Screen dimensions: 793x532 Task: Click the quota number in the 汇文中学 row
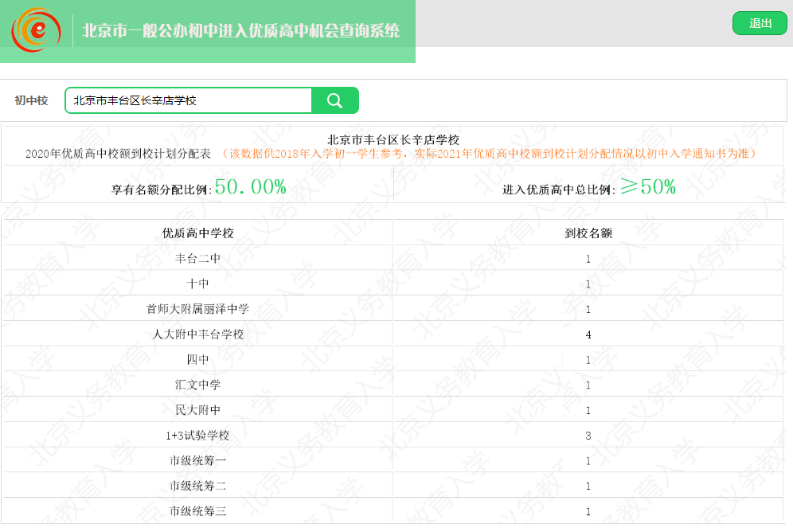click(x=588, y=385)
